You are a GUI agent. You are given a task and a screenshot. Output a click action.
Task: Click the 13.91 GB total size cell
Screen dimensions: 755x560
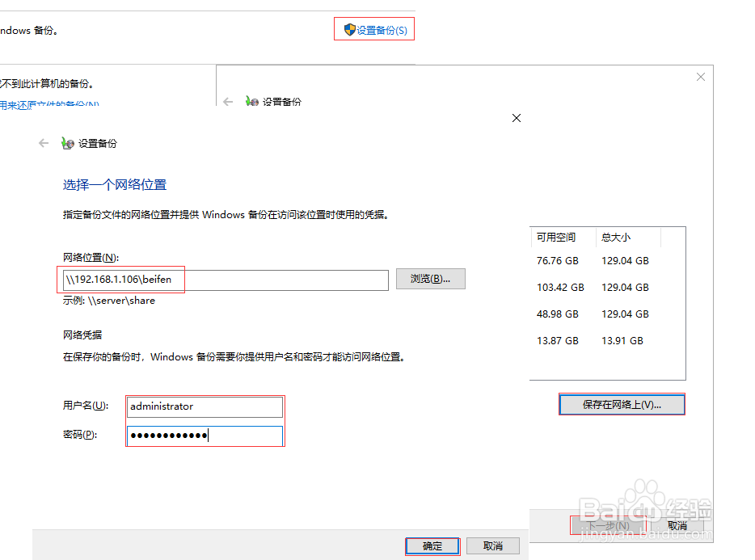click(622, 341)
